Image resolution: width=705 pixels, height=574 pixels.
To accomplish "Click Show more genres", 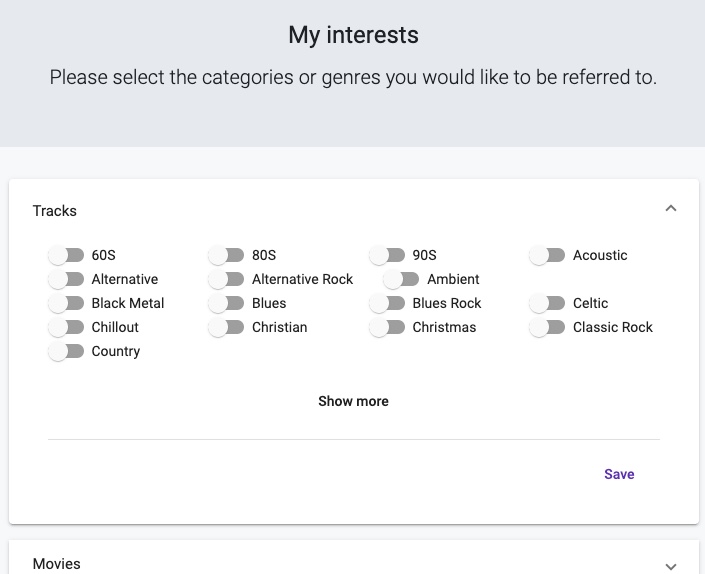I will coord(353,401).
